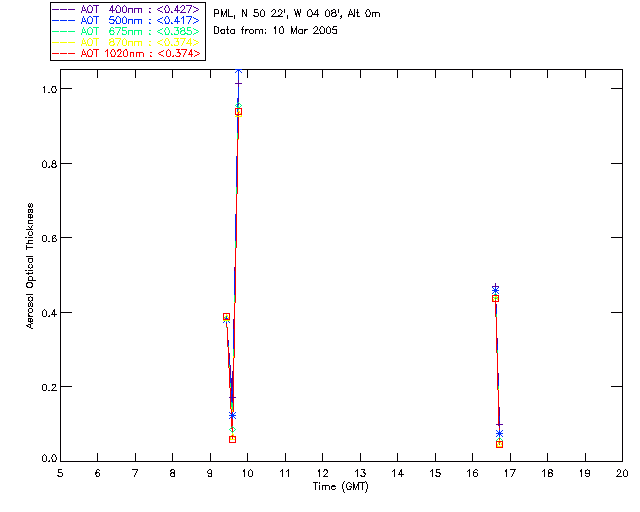Click the red square marker at 0.44 near 16:35
The image size is (640, 512).
pos(496,298)
